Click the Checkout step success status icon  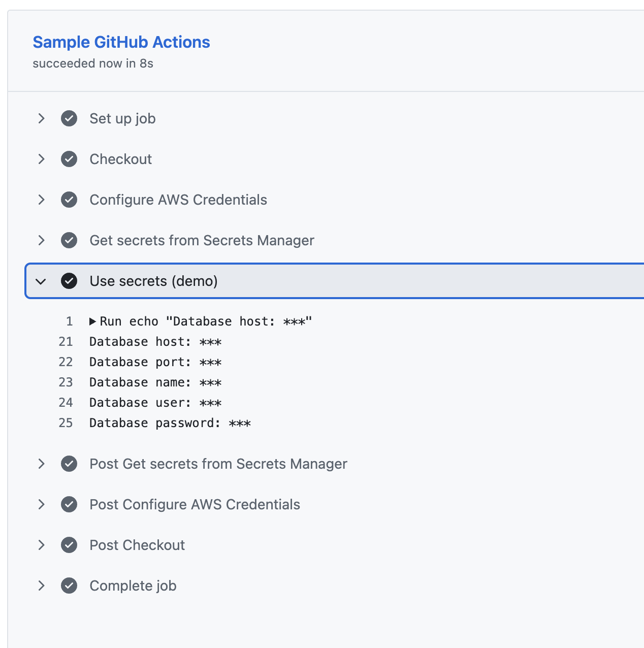pyautogui.click(x=69, y=159)
